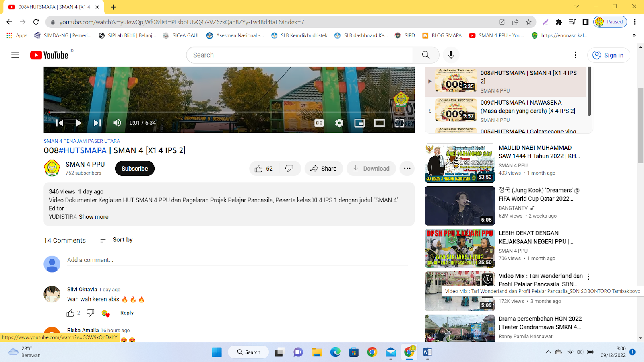Mute the video volume
Viewport: 644px width, 362px height.
pos(117,123)
